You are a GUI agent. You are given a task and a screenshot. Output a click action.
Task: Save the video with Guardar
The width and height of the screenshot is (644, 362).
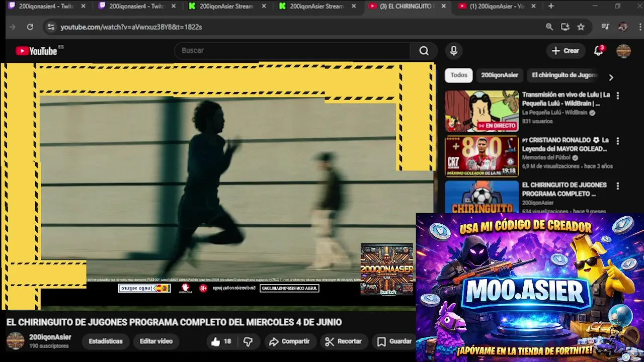394,342
